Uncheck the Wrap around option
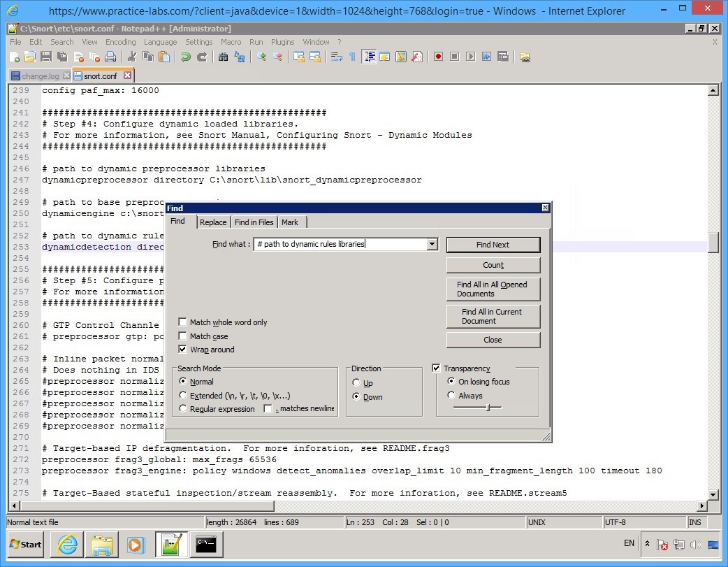Viewport: 728px width, 567px height. [182, 350]
